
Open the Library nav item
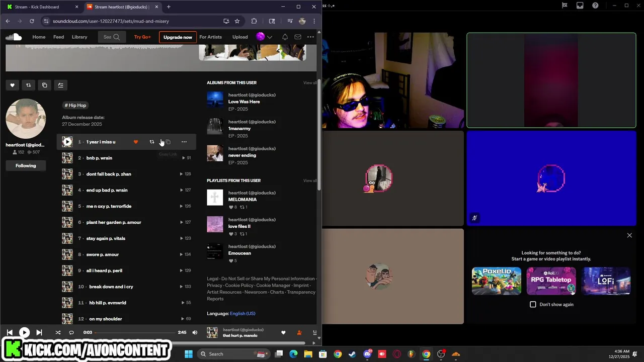tap(79, 37)
